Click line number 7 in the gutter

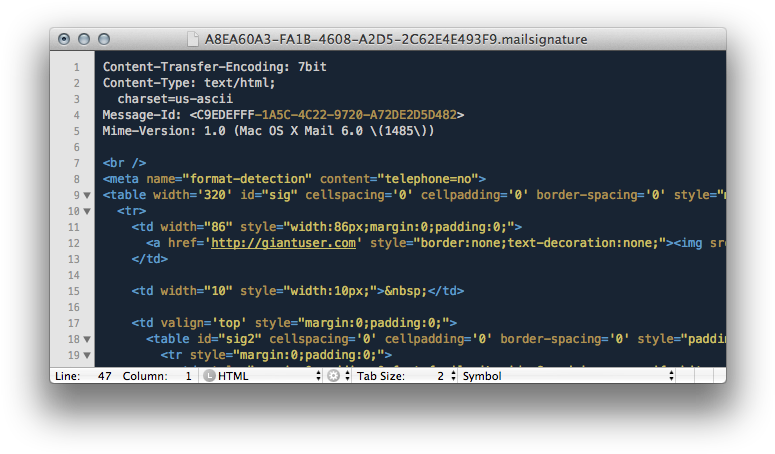click(x=76, y=162)
